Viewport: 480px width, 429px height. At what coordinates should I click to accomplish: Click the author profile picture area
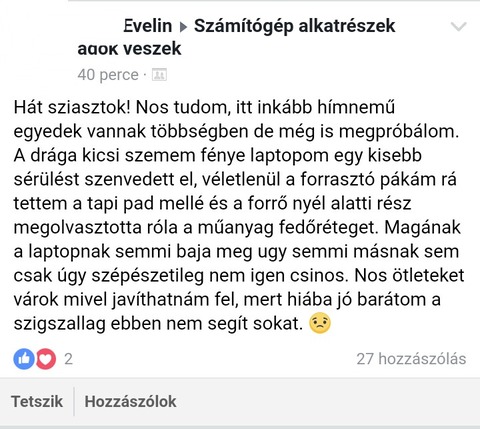[37, 43]
